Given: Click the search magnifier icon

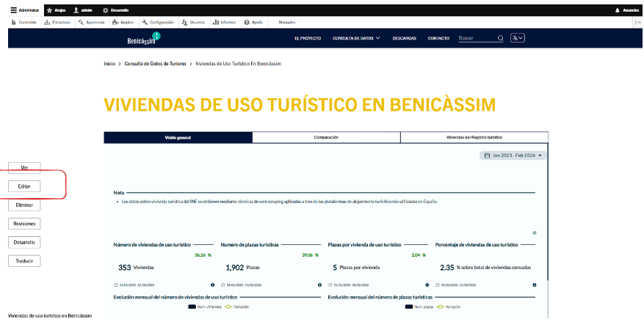Looking at the screenshot, I should point(500,38).
